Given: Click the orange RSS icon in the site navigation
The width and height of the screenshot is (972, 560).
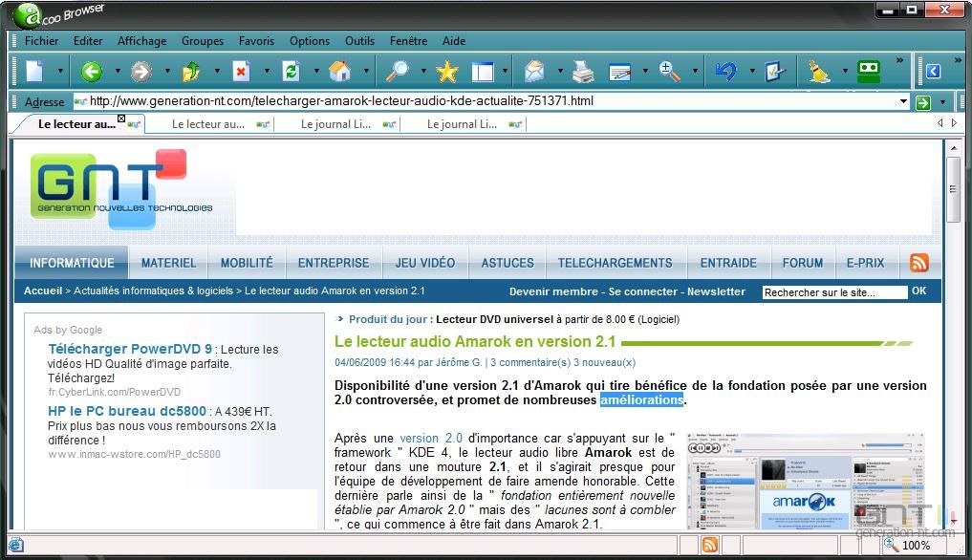Looking at the screenshot, I should click(919, 263).
